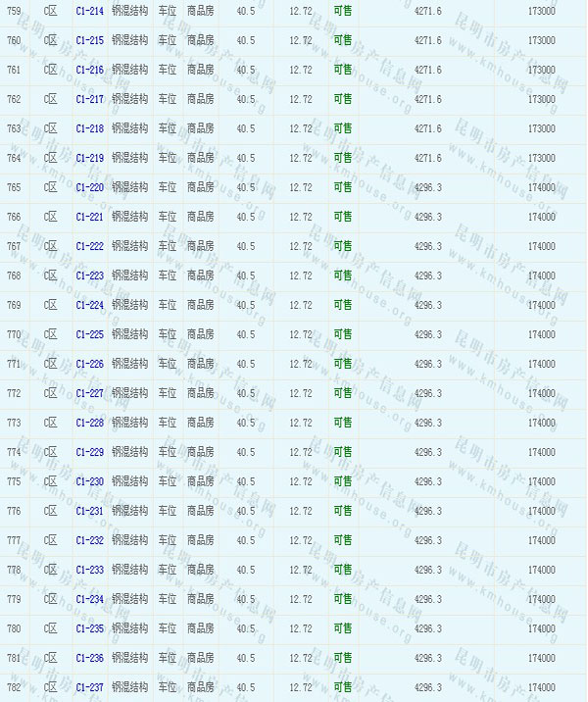Select the 173000 price in row 763
The image size is (588, 702).
pos(541,128)
